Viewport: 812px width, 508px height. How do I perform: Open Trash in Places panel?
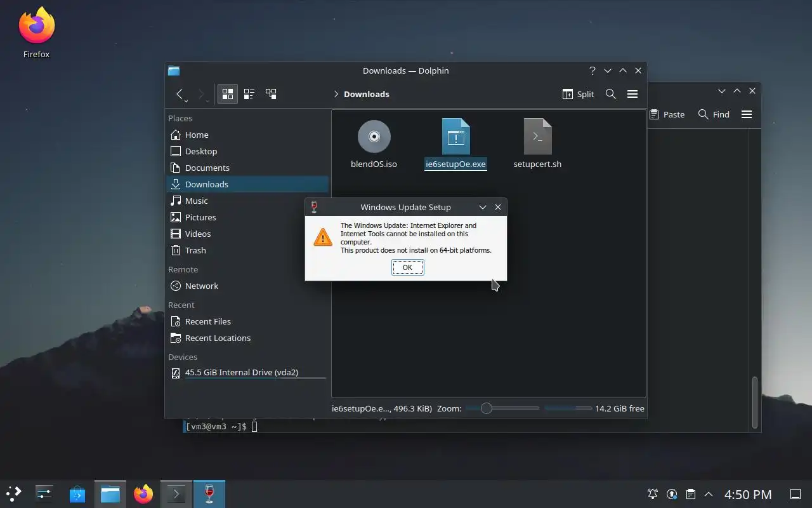pos(247,250)
